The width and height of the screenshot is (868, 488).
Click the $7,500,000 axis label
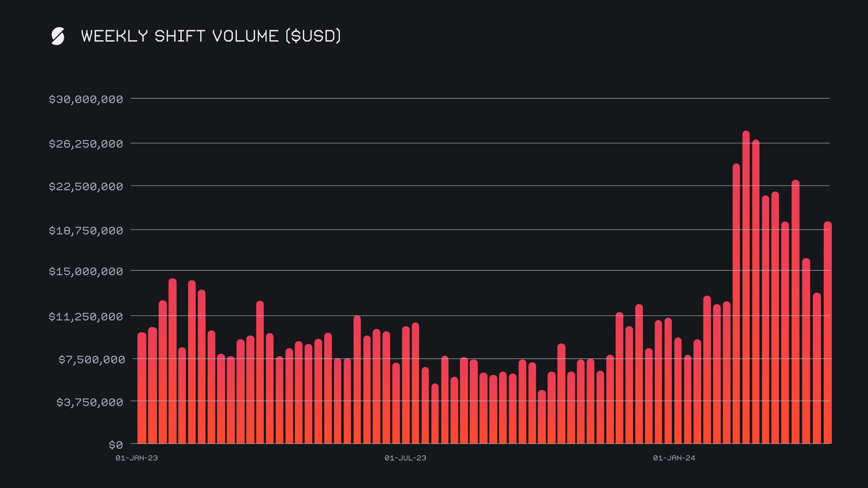click(91, 360)
